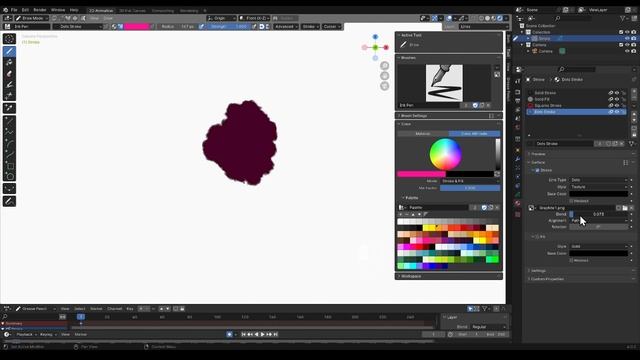Select the Interpolate tool in the left toolbar
This screenshot has height=360, width=640.
(x=9, y=189)
